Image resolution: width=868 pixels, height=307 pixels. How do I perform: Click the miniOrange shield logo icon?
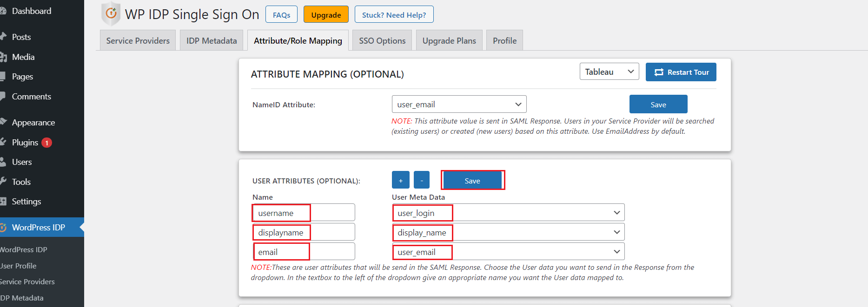111,13
